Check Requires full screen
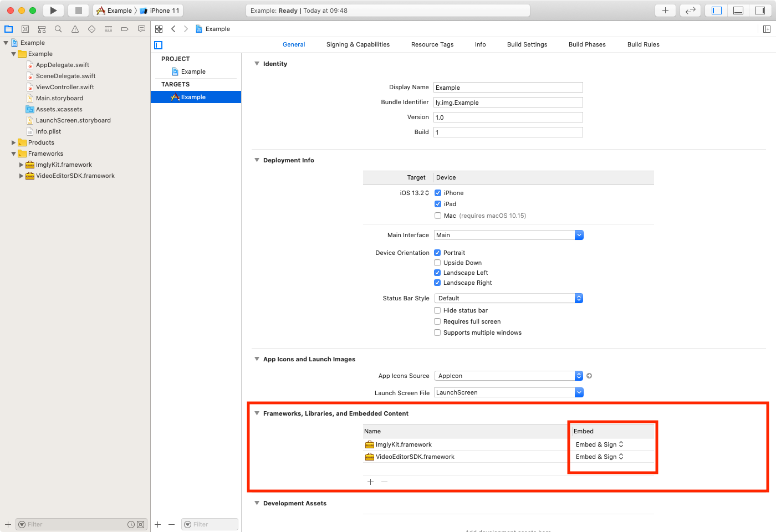The width and height of the screenshot is (776, 532). tap(437, 321)
